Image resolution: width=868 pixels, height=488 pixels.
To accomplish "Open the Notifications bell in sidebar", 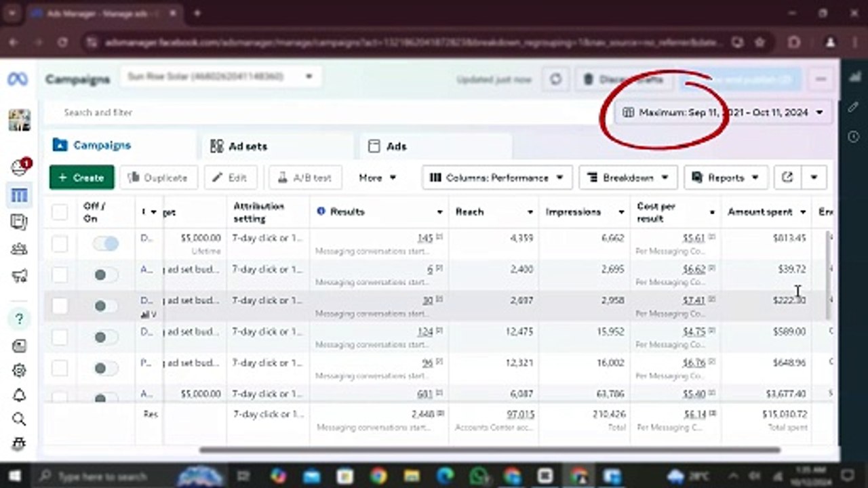I will [19, 395].
